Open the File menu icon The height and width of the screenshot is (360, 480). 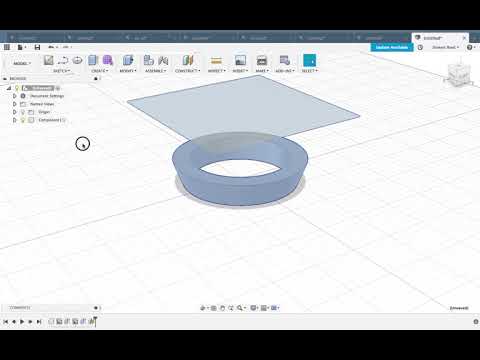point(21,47)
